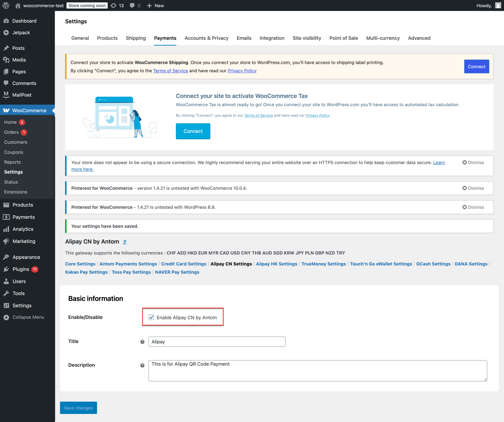
Task: Click the Payments dollar icon in sidebar
Action: pyautogui.click(x=6, y=217)
